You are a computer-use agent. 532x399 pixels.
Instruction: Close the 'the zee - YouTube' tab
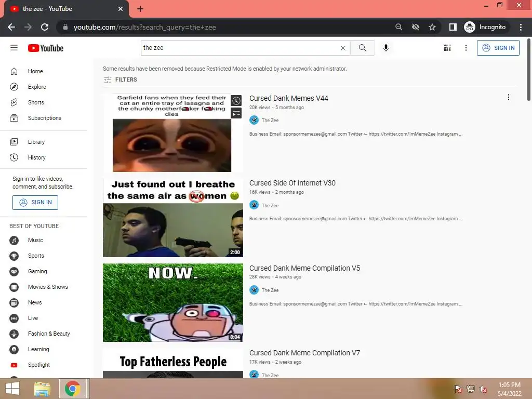[121, 9]
